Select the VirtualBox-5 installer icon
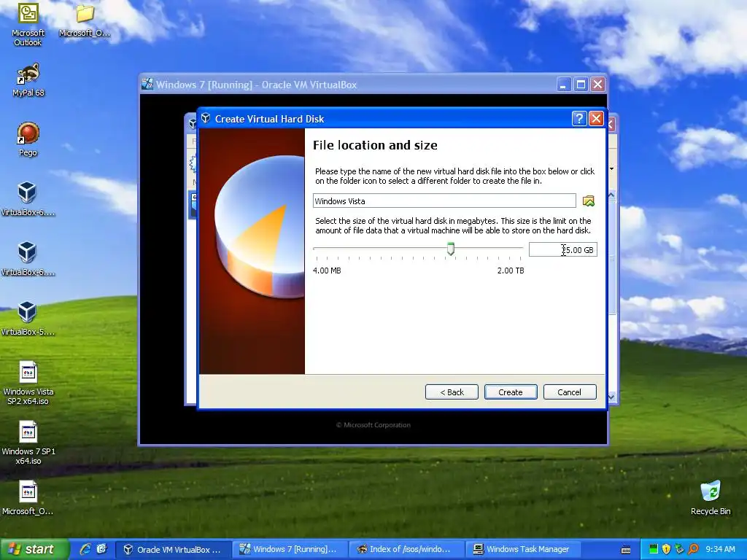 coord(28,319)
